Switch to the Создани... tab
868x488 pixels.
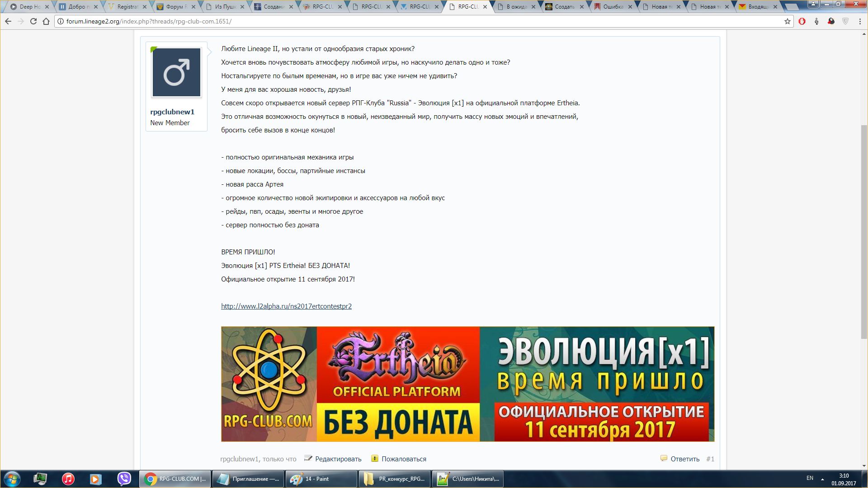pyautogui.click(x=273, y=7)
